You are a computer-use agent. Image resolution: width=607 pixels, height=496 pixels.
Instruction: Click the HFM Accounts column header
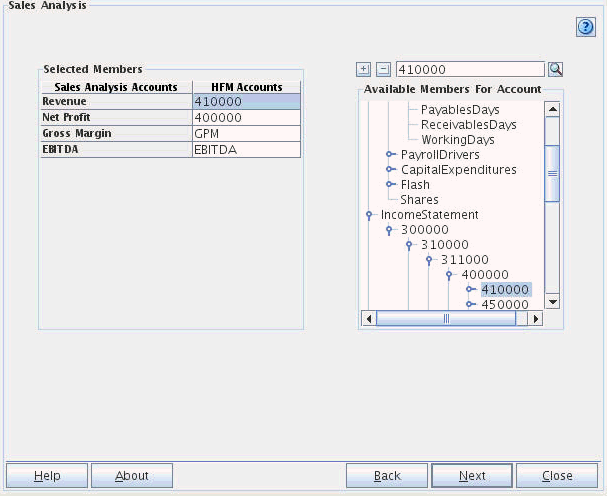point(247,87)
